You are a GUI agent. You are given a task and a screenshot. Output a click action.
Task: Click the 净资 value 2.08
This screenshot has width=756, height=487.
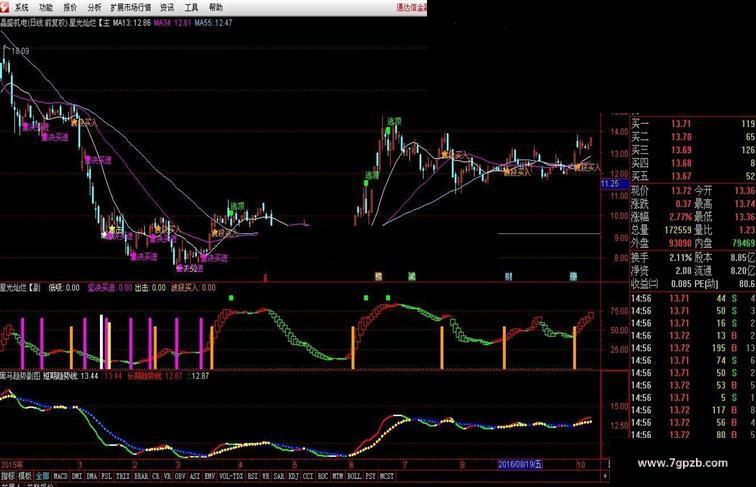[x=683, y=271]
